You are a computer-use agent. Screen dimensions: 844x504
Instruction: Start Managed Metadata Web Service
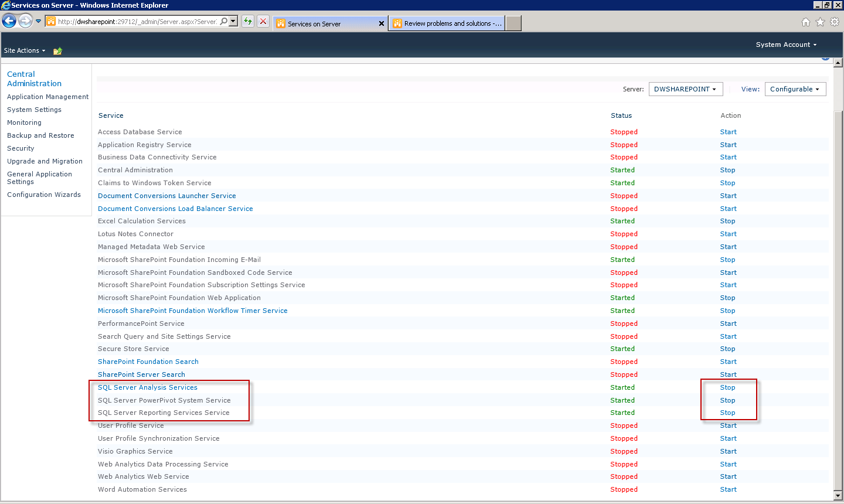729,247
